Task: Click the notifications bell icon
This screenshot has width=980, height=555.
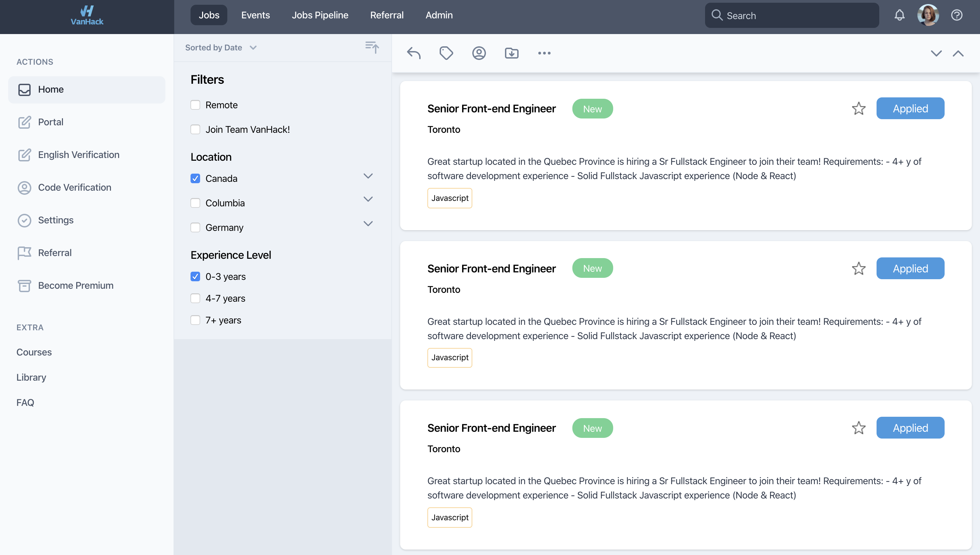Action: point(899,15)
